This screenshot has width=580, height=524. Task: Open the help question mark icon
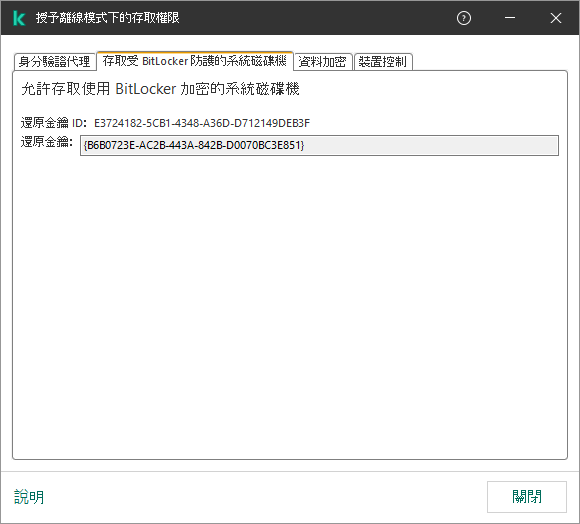[463, 18]
